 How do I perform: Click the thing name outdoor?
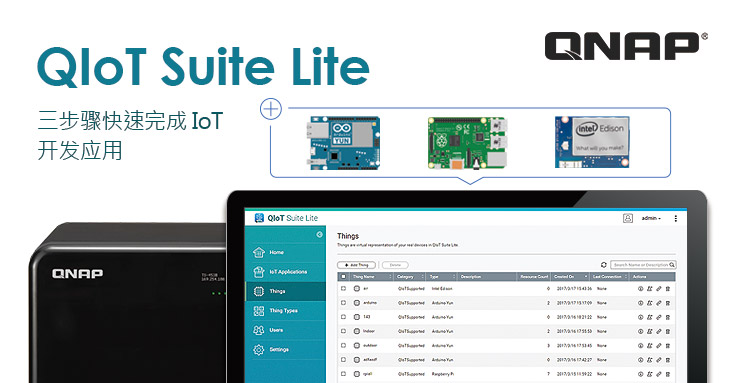pos(370,346)
